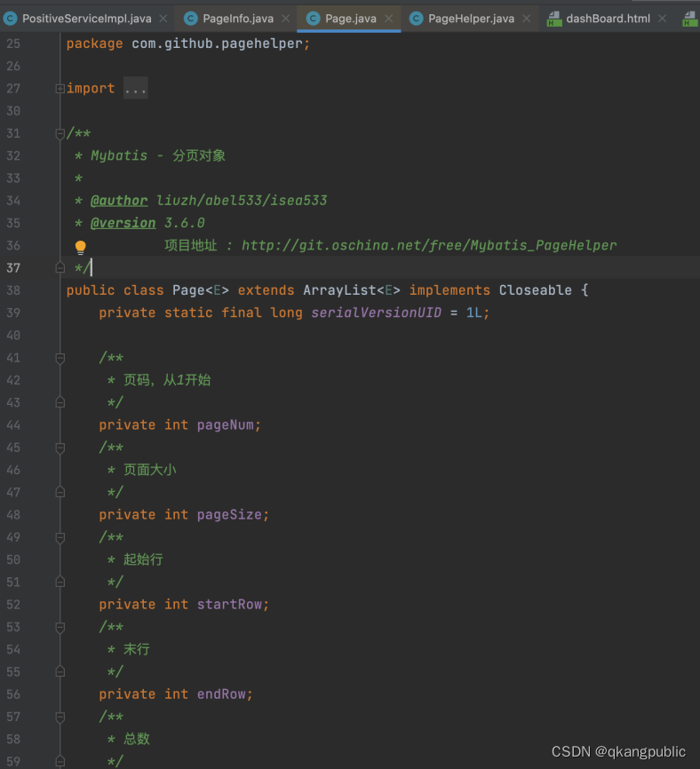Click the CSDN @qkangpublic watermark link
This screenshot has width=700, height=769.
[x=617, y=751]
